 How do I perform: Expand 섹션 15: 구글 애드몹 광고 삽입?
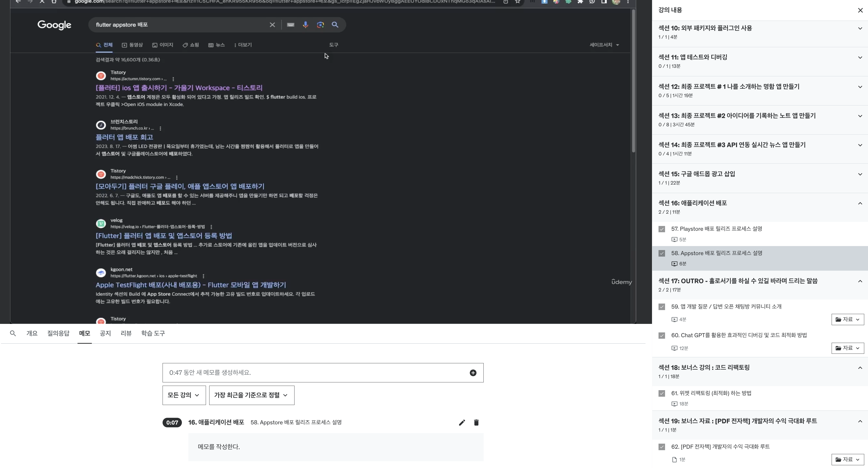point(760,178)
